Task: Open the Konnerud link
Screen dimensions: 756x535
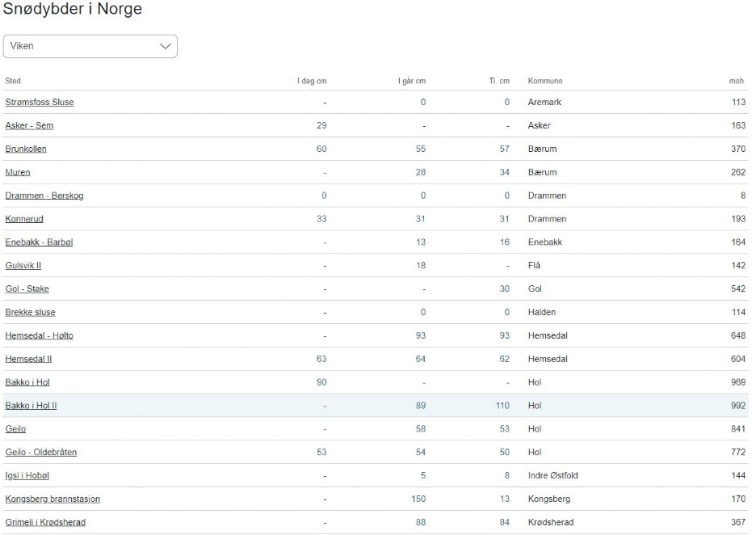Action: pyautogui.click(x=24, y=219)
